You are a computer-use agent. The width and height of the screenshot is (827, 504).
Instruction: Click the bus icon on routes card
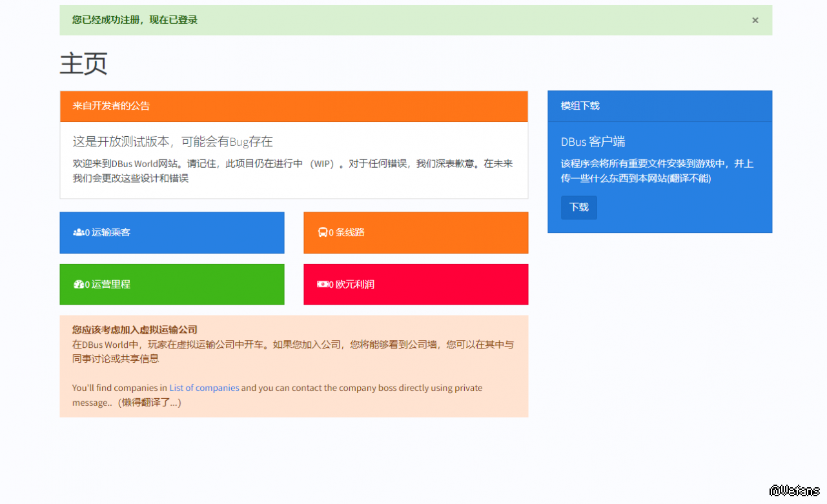[323, 232]
